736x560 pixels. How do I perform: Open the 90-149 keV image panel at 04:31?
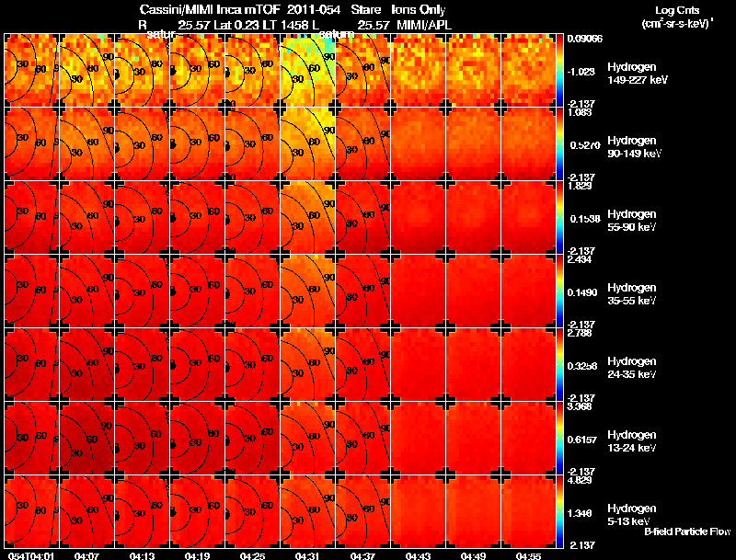(307, 143)
